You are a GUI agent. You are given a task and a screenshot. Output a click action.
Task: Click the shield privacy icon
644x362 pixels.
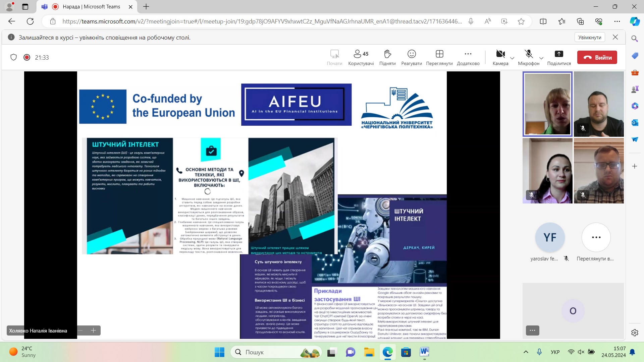point(13,57)
